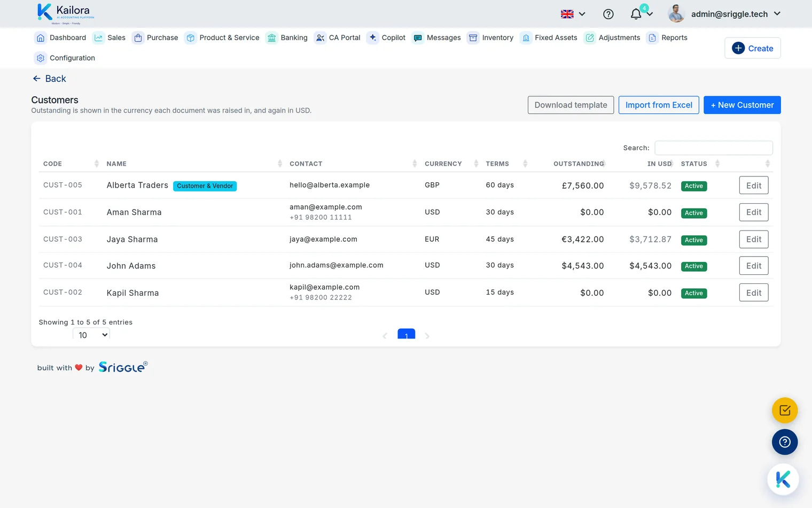This screenshot has height=508, width=812.
Task: Open the Adjustments menu
Action: click(x=612, y=38)
